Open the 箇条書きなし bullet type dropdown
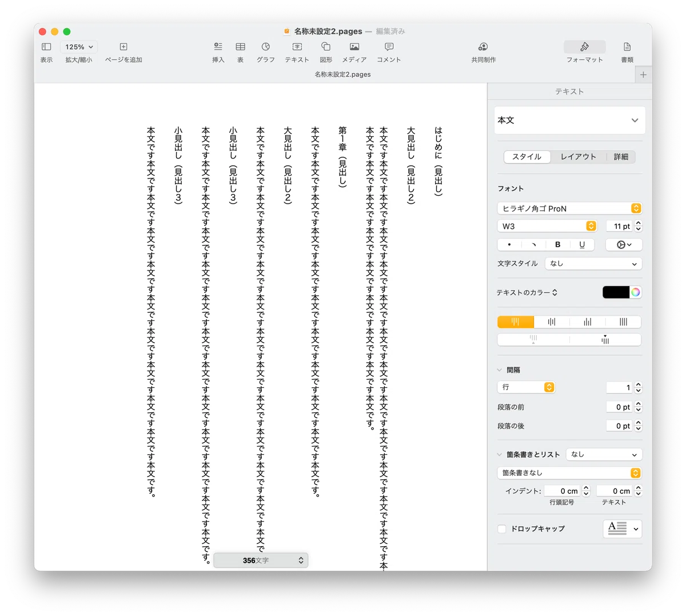This screenshot has width=686, height=616. (569, 473)
